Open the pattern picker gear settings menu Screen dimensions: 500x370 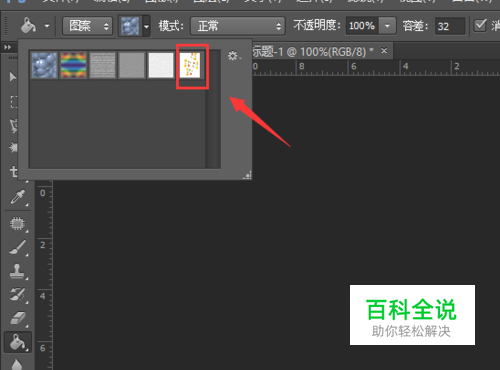click(234, 56)
